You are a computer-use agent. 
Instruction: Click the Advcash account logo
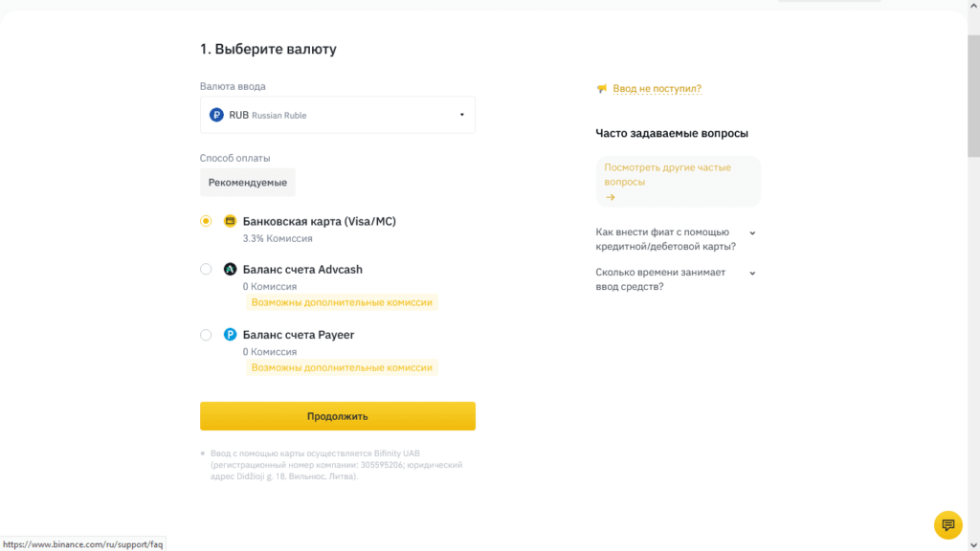click(x=229, y=269)
